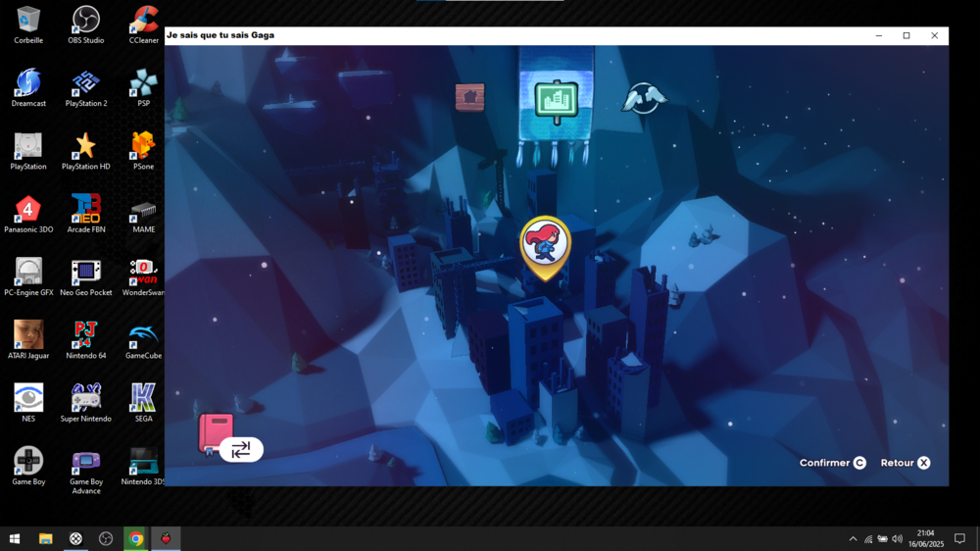This screenshot has width=980, height=551.
Task: Select the winged chapter icon
Action: tap(643, 97)
